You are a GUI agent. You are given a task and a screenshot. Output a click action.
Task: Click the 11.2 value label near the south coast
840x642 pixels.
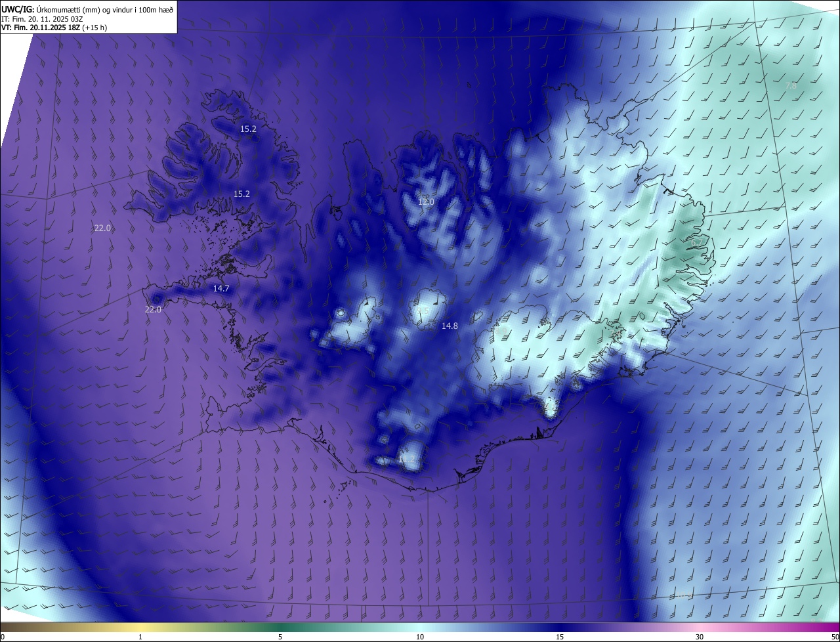click(x=407, y=460)
